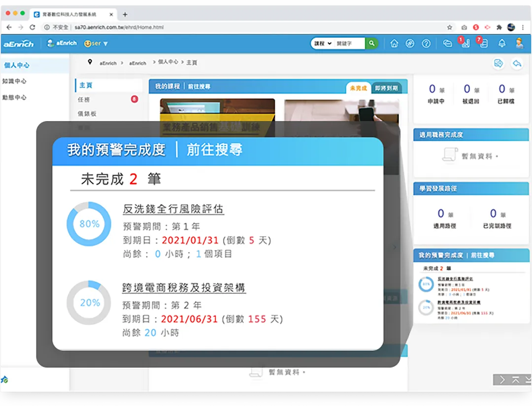532x406 pixels.
Task: Open the home page icon in the toolbar
Action: pyautogui.click(x=394, y=43)
